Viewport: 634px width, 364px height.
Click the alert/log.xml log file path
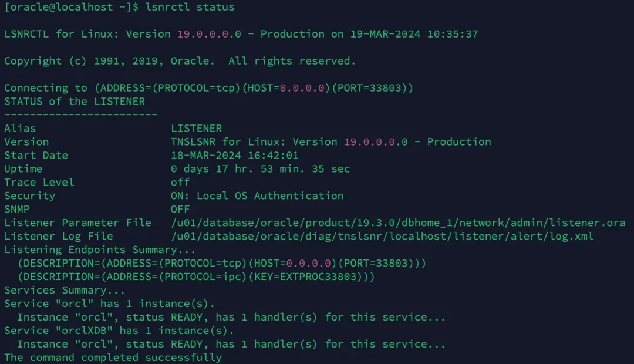click(382, 236)
